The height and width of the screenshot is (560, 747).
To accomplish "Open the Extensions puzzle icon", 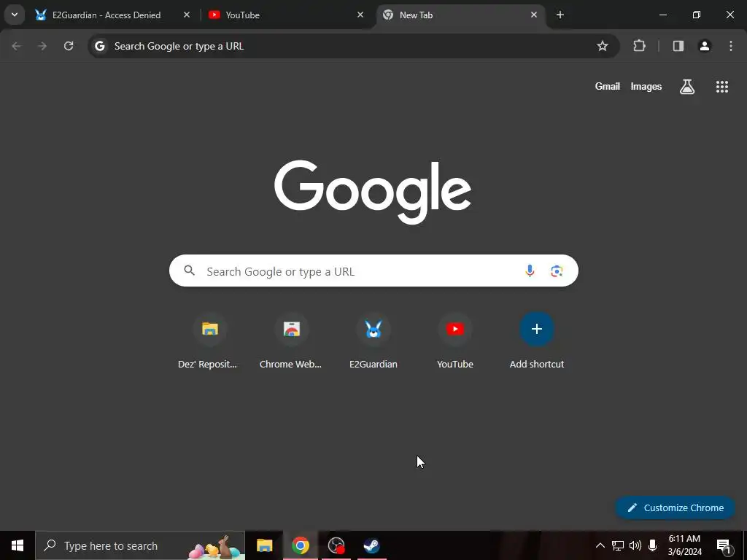I will click(x=639, y=46).
